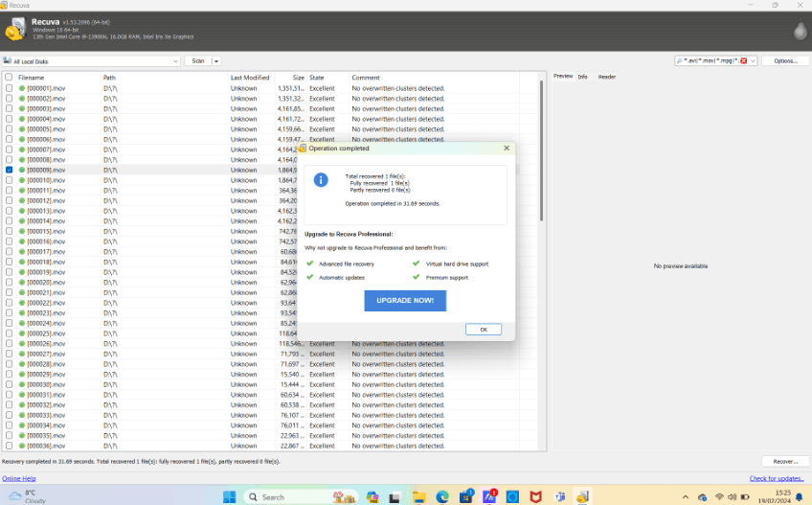This screenshot has width=812, height=505.
Task: Open the Microsoft Store taskbar icon
Action: 465,496
